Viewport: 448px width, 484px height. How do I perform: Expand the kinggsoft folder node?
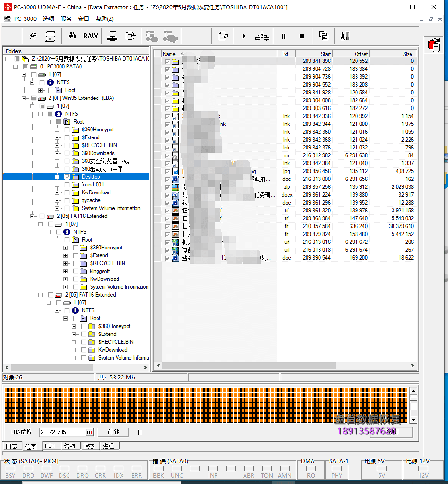click(x=65, y=271)
